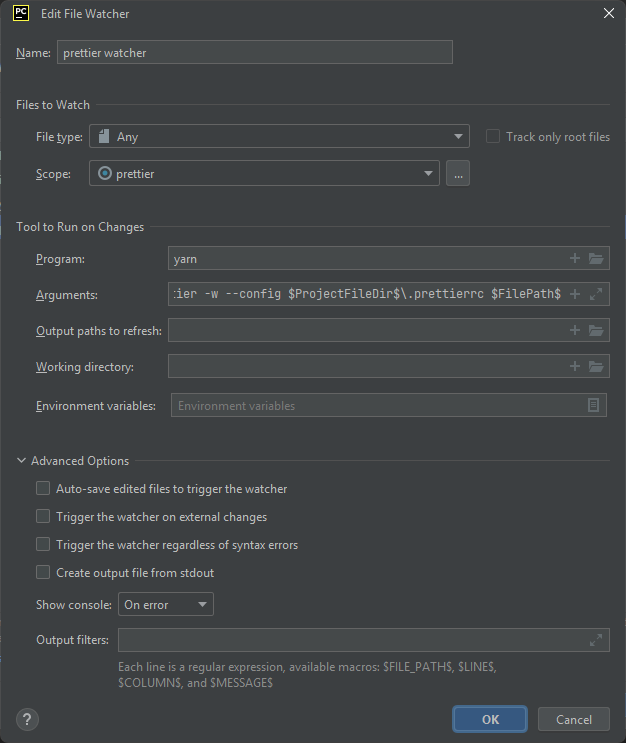Browse folder for Output paths to refresh
Viewport: 626px width, 743px height.
(x=596, y=331)
